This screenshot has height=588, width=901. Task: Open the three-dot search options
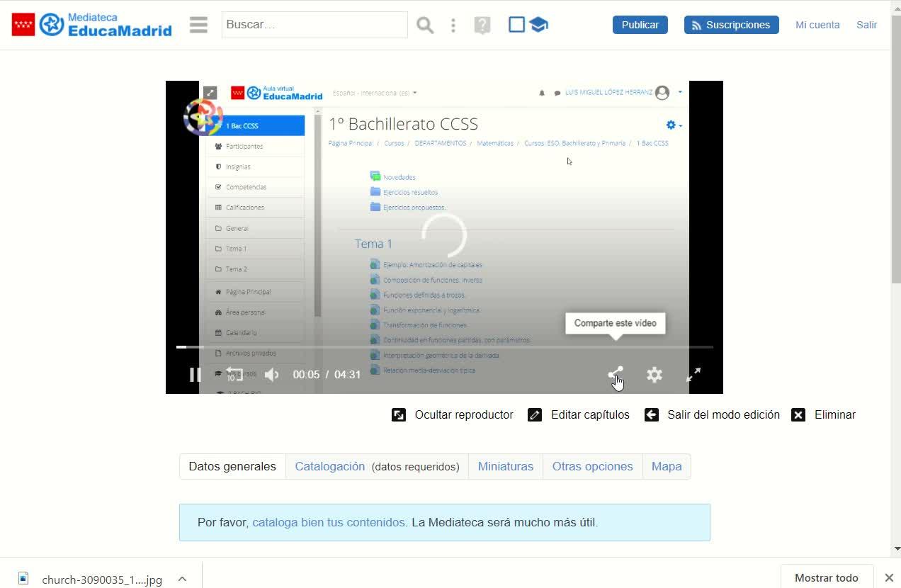453,26
